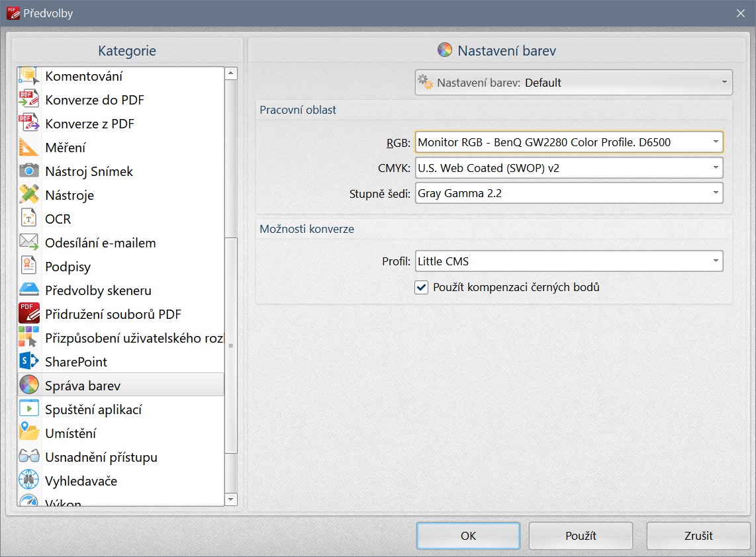756x557 pixels.
Task: Click the Spuštění aplikací play icon
Action: click(29, 409)
